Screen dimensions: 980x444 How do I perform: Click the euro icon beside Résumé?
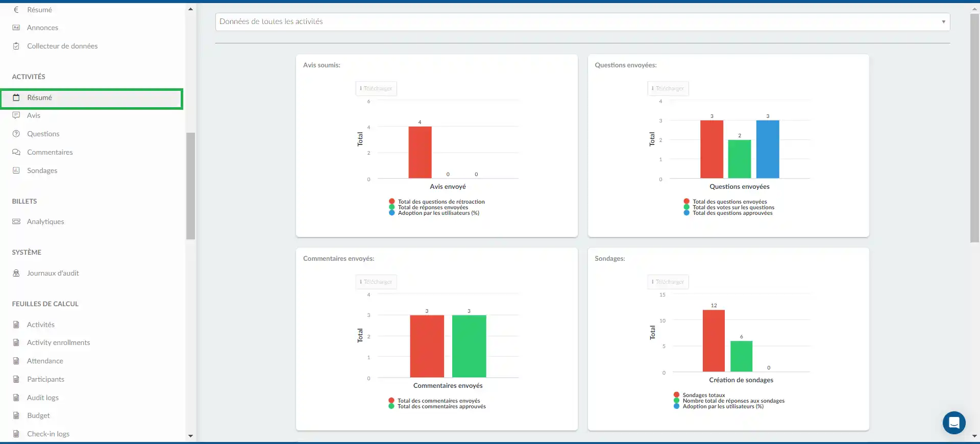(16, 10)
